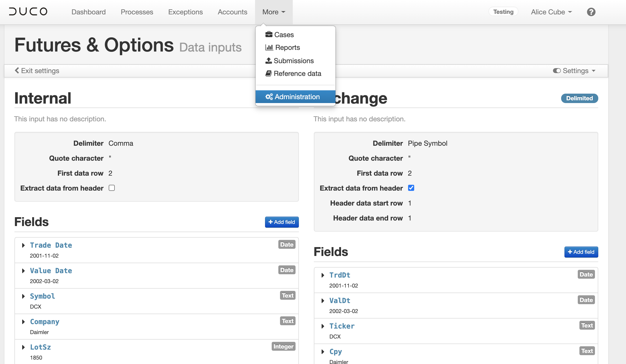
Task: Click the Exit settings link
Action: [37, 71]
